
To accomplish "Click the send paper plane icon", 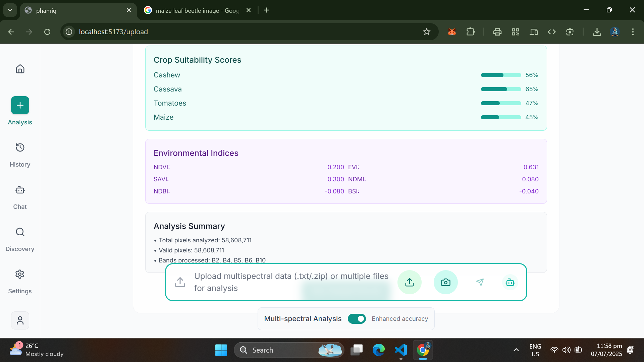I will [x=480, y=282].
